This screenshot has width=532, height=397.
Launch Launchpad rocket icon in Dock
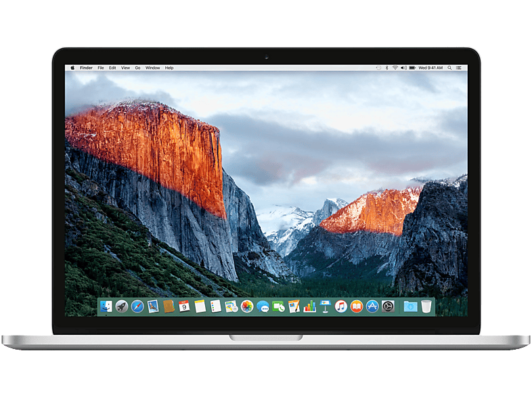point(122,306)
